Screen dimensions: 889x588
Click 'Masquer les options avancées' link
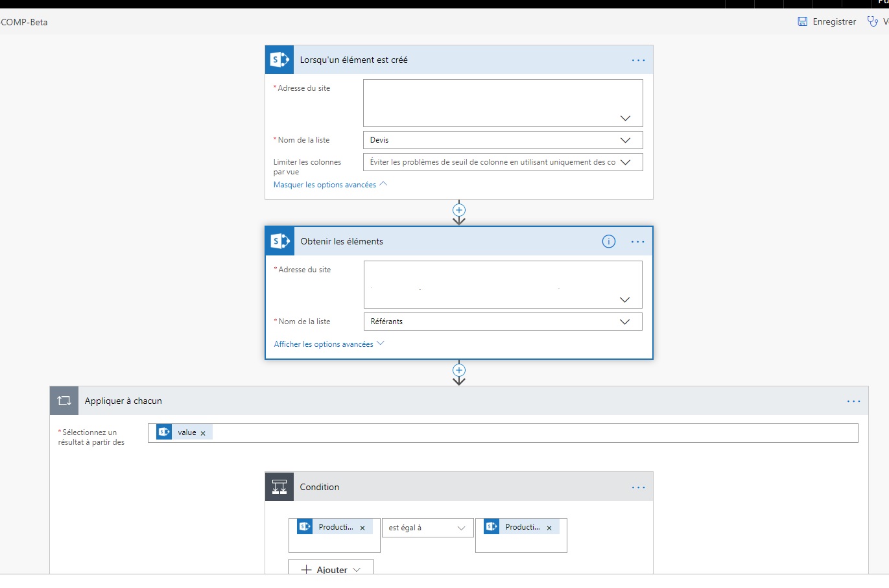coord(330,185)
